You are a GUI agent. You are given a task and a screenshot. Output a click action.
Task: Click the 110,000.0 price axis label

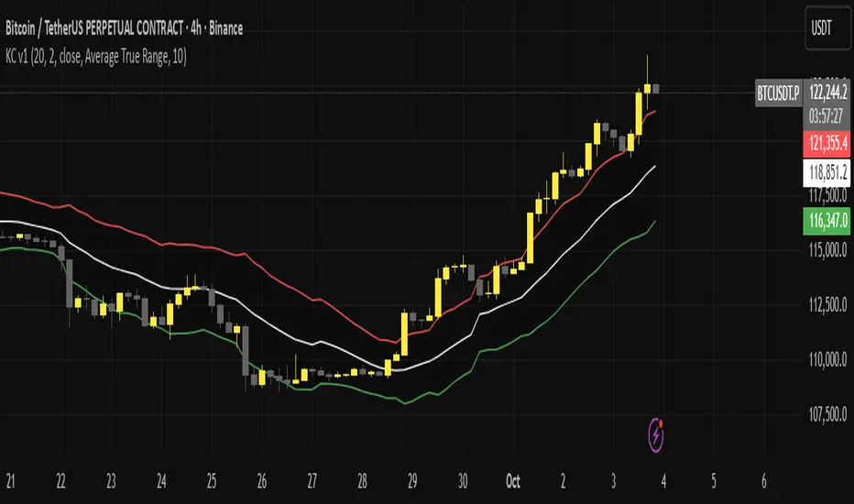(827, 359)
